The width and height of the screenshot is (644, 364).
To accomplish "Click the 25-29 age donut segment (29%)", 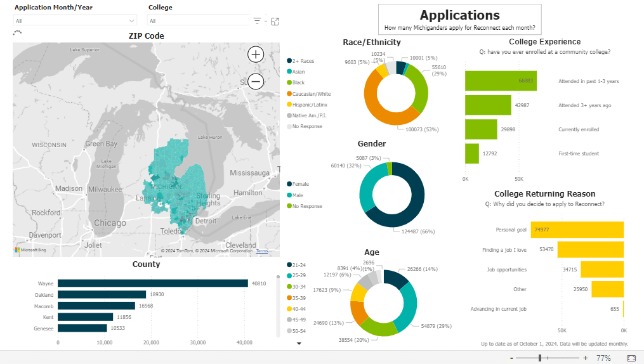I will 409,308.
